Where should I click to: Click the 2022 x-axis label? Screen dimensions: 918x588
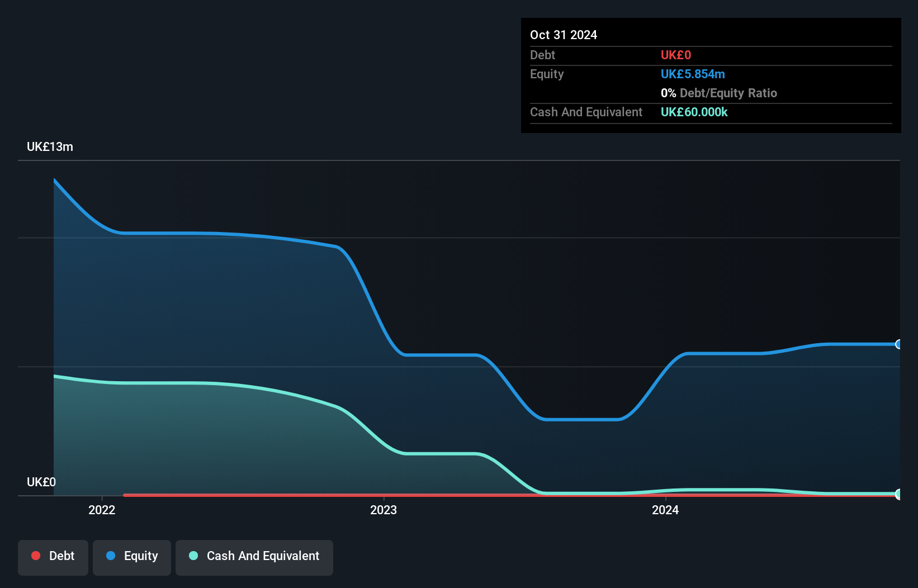coord(102,510)
